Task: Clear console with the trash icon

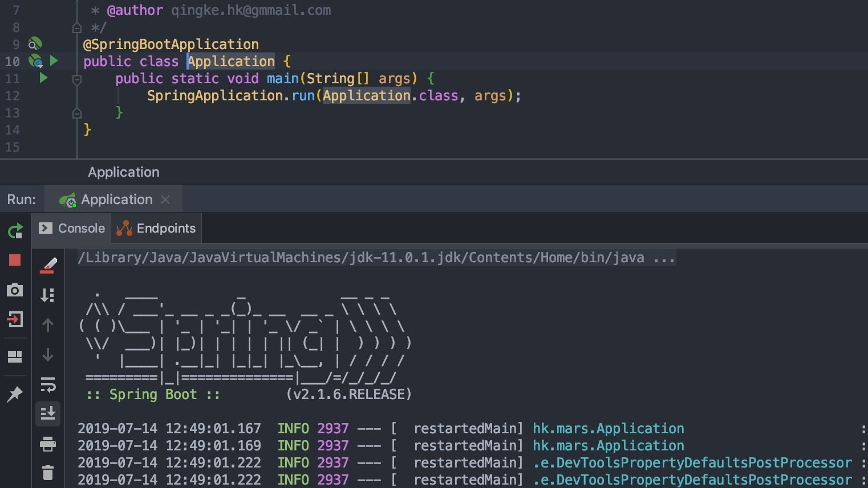Action: pyautogui.click(x=48, y=472)
